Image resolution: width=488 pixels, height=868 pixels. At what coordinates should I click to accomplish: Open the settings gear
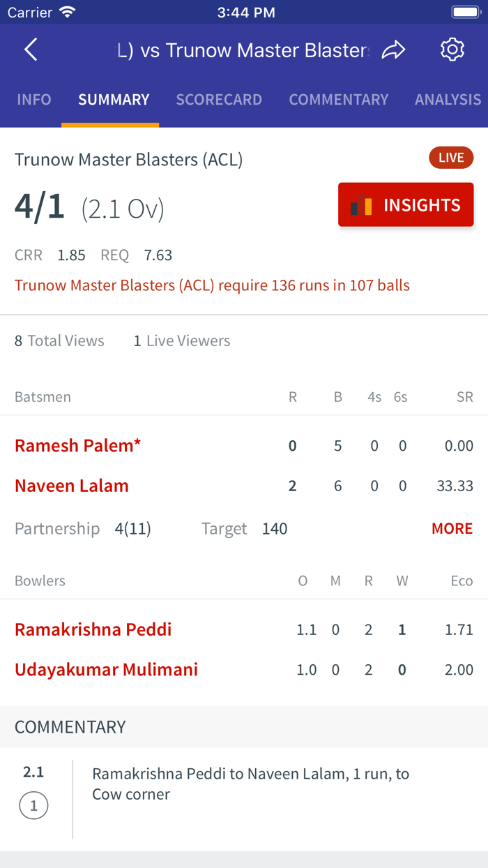(452, 49)
